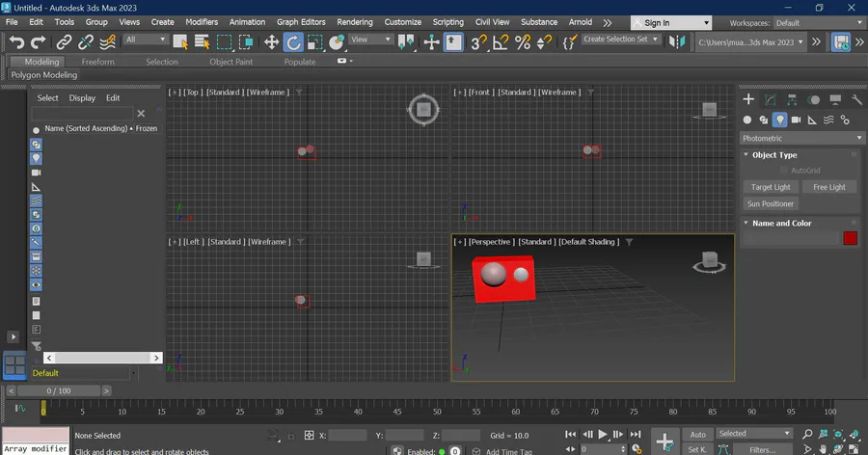Screen dimensions: 868x455
Task: Switch to the Hierarchy panel tab
Action: [x=792, y=99]
